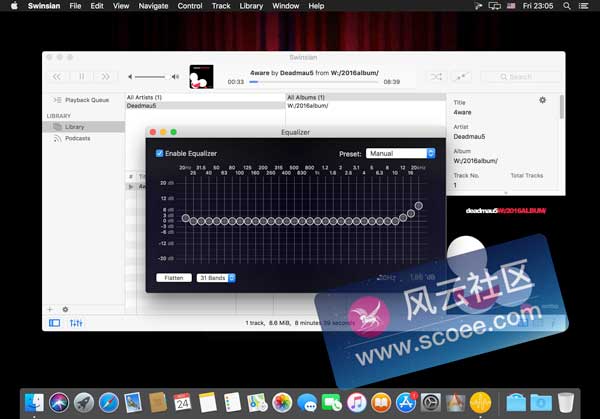Open Launchpad from the Dock
600x419 pixels.
(84, 402)
